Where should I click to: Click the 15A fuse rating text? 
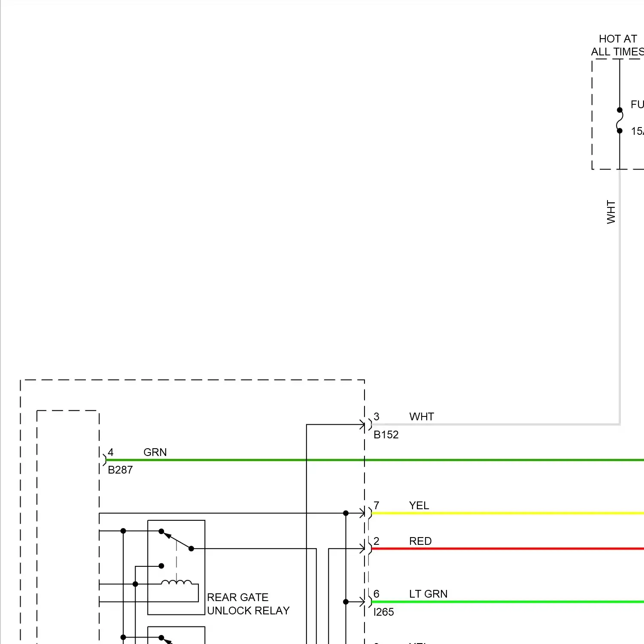(638, 131)
